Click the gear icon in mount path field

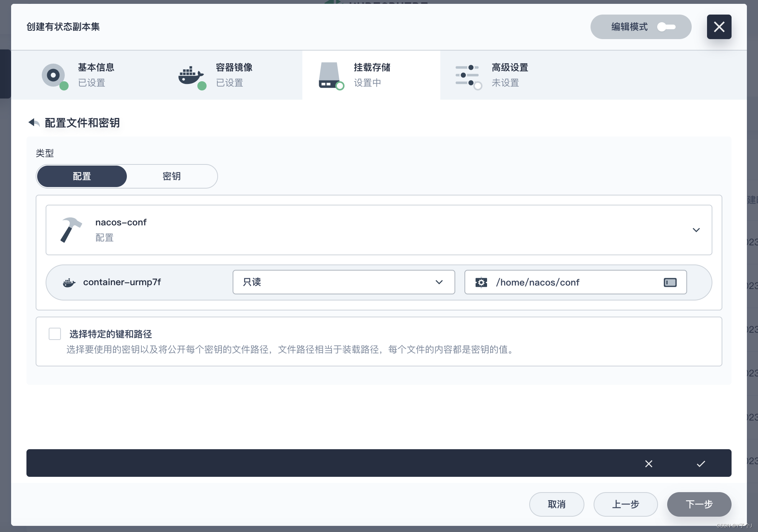coord(481,282)
